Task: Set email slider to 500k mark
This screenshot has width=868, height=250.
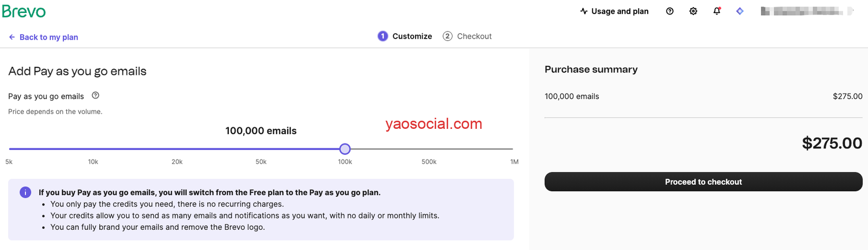Action: tap(429, 149)
